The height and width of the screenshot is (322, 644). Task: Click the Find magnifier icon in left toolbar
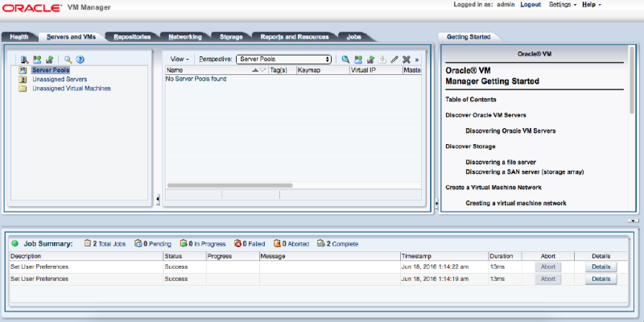tap(68, 59)
